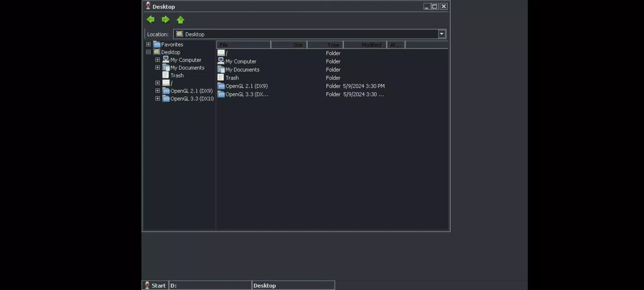The image size is (644, 290).
Task: Click OpenGL 2.1 (DX9) folder icon in tree
Action: (x=166, y=91)
